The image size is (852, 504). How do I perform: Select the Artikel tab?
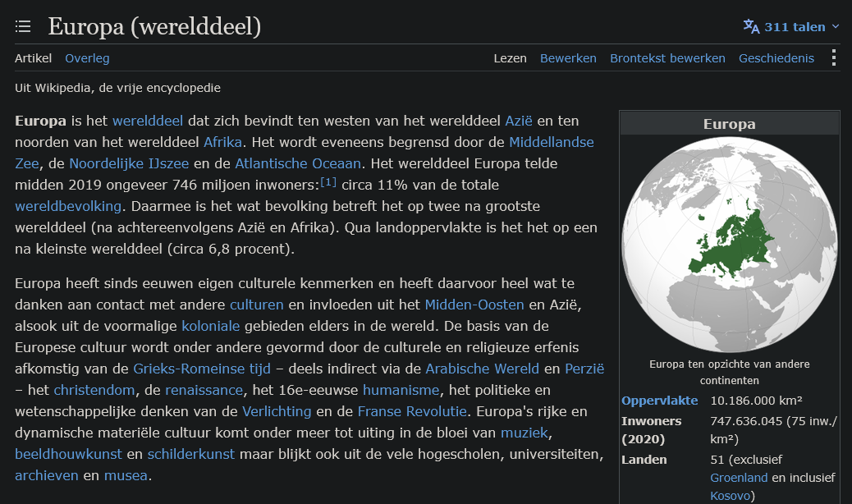pos(33,58)
